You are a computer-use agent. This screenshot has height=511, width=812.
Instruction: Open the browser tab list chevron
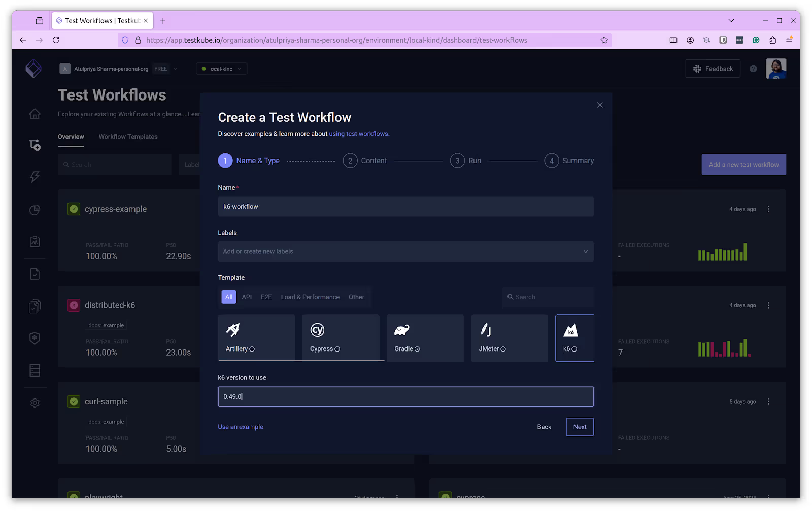(731, 21)
